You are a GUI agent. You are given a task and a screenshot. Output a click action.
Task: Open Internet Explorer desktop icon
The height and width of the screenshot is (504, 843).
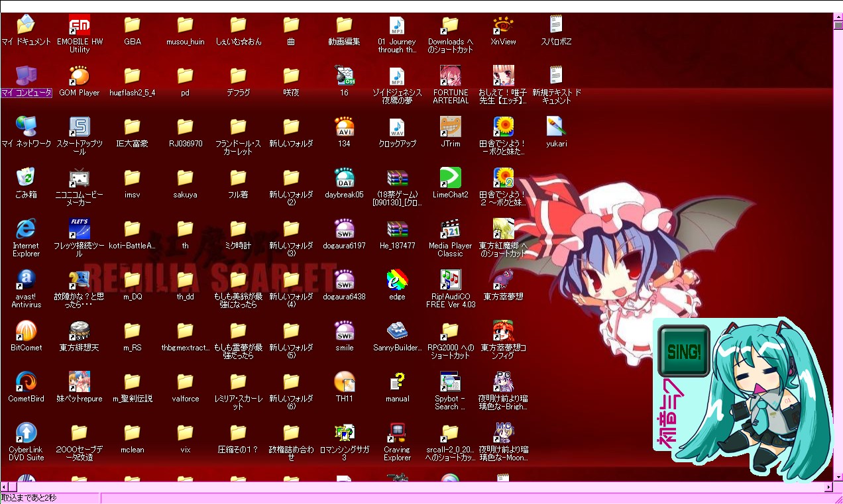tap(26, 229)
